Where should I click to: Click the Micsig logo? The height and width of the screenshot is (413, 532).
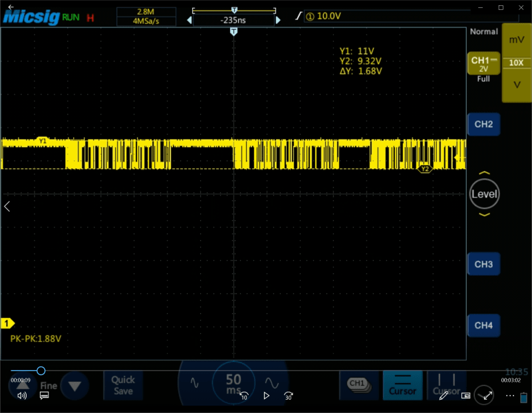31,17
